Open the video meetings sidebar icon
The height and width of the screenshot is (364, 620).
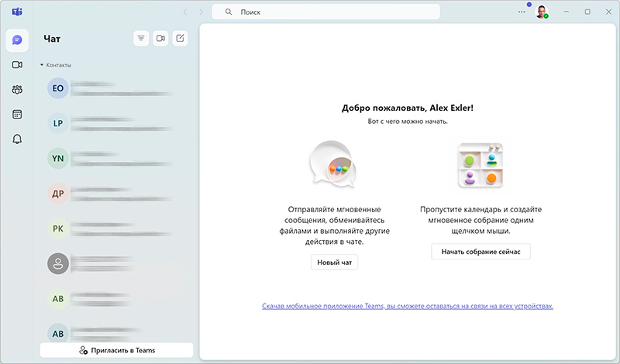[x=17, y=65]
